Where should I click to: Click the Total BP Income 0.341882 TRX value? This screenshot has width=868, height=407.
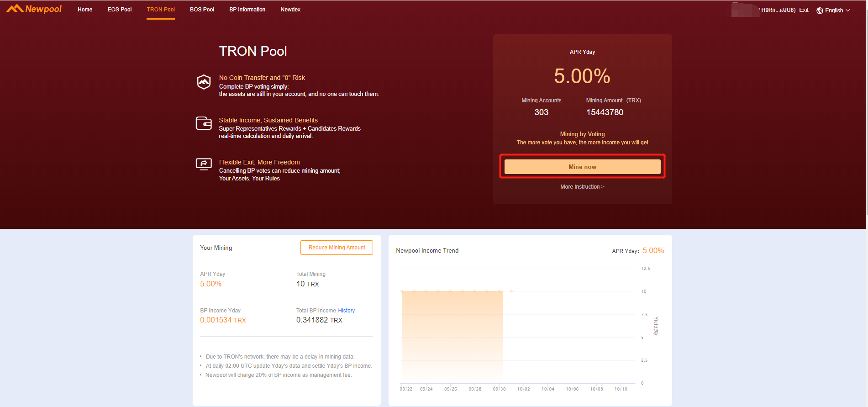pos(319,320)
